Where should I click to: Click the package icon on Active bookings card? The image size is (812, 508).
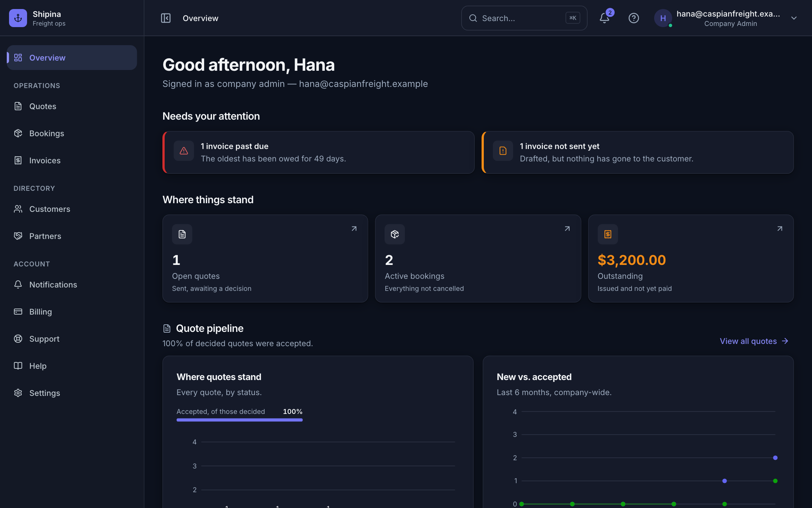(x=395, y=234)
